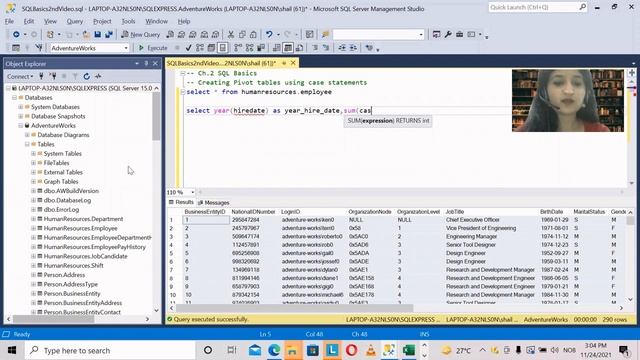The image size is (640, 360).
Task: Open the Project menu
Action: pos(102,21)
